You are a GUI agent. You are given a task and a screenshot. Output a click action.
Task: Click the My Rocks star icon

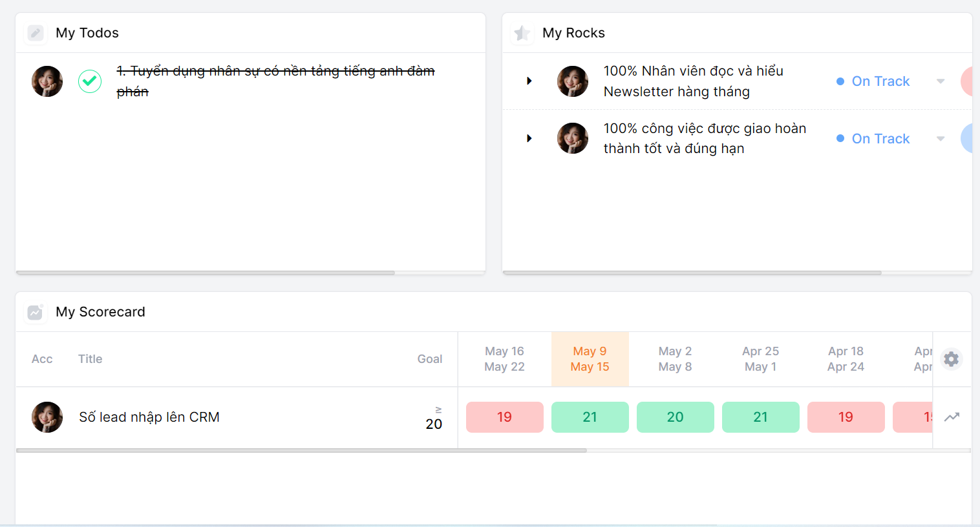pyautogui.click(x=522, y=33)
